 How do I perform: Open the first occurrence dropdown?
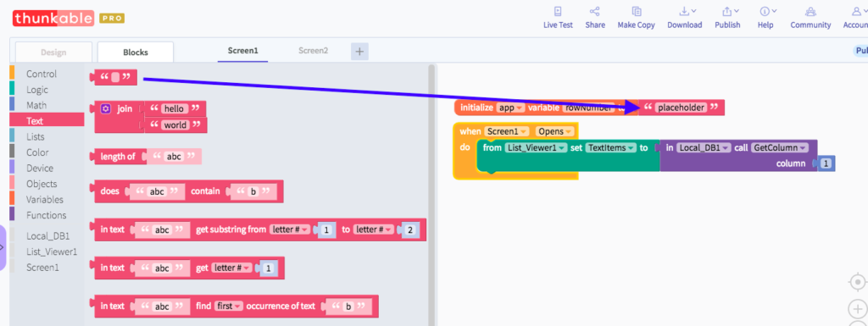[x=229, y=306]
